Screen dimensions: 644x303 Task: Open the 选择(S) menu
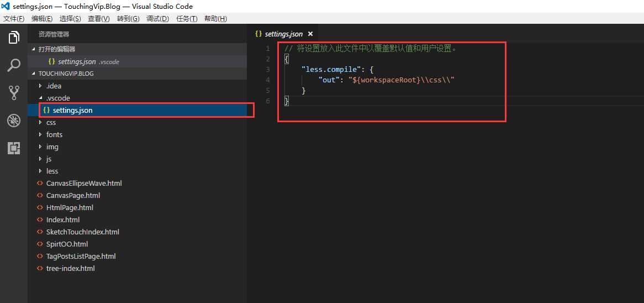[70, 18]
